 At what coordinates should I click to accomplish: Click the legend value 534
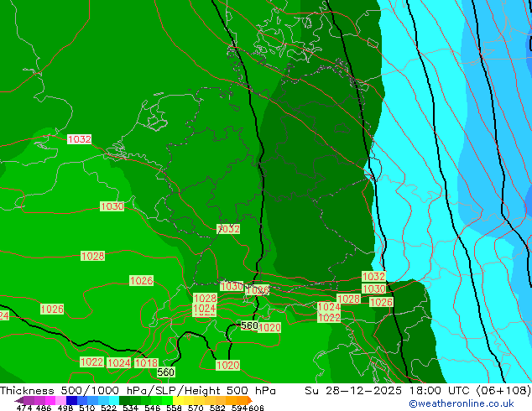tap(130, 408)
